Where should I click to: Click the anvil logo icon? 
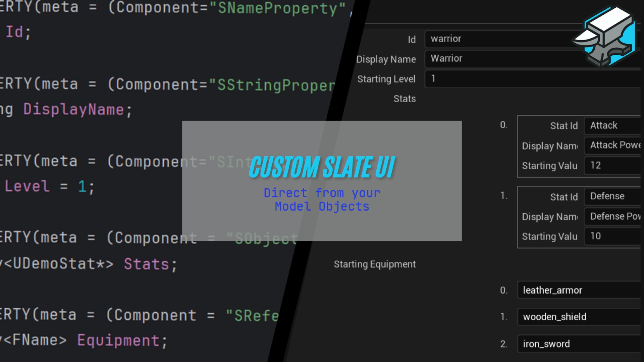(x=605, y=36)
